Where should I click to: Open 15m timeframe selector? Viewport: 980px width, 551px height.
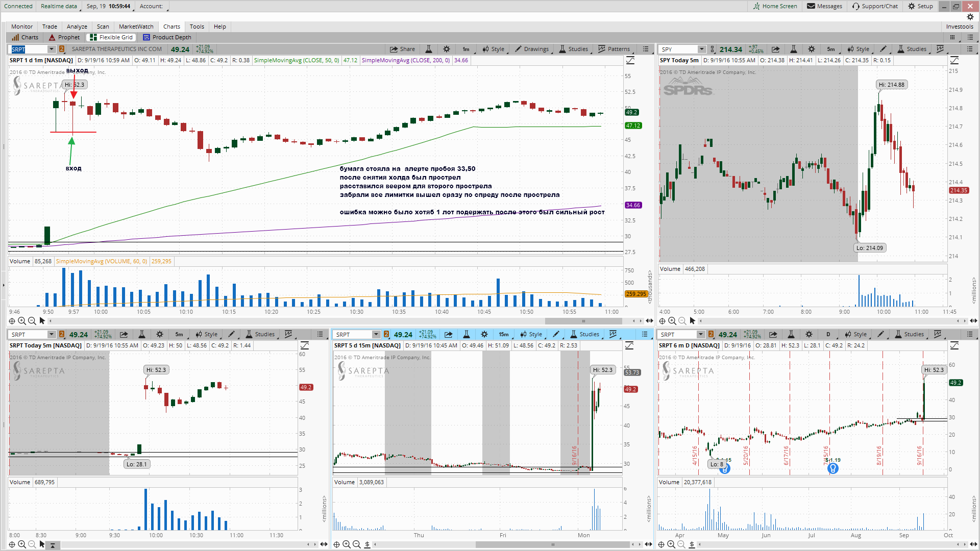pos(504,334)
